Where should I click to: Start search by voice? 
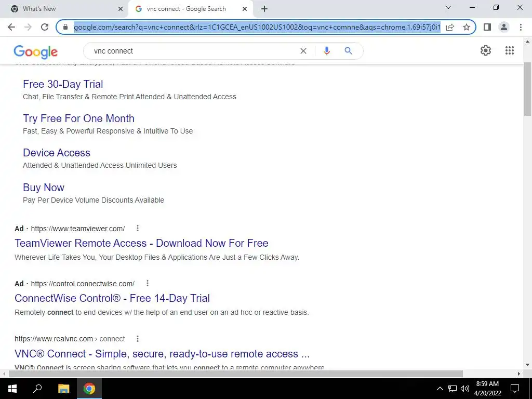[327, 51]
